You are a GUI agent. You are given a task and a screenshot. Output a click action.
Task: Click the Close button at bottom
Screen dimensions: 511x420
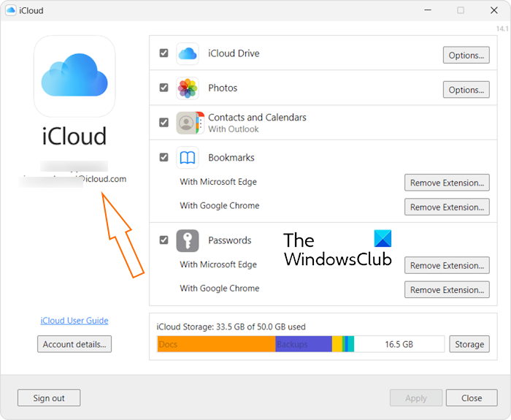point(472,398)
